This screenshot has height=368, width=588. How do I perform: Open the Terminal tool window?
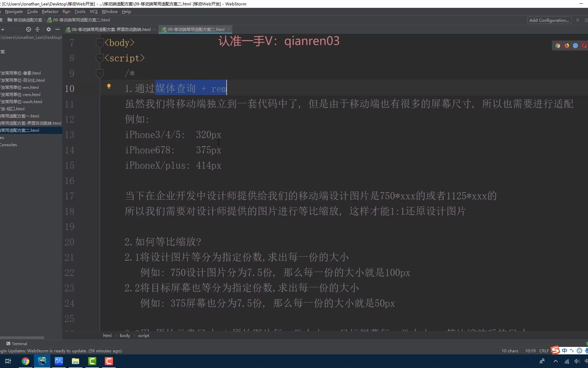(x=17, y=344)
